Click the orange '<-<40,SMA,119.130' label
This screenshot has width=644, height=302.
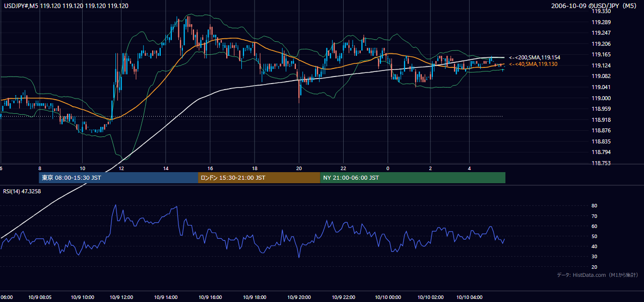[x=533, y=64]
